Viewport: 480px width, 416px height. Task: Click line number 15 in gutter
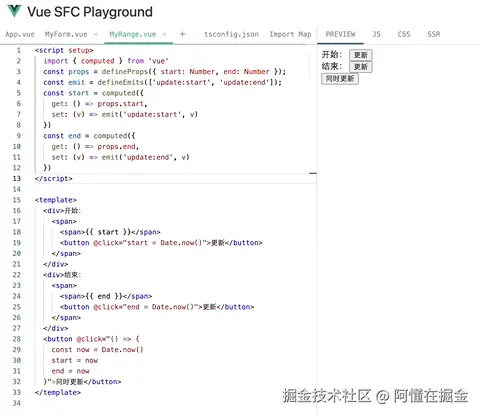[x=17, y=200]
